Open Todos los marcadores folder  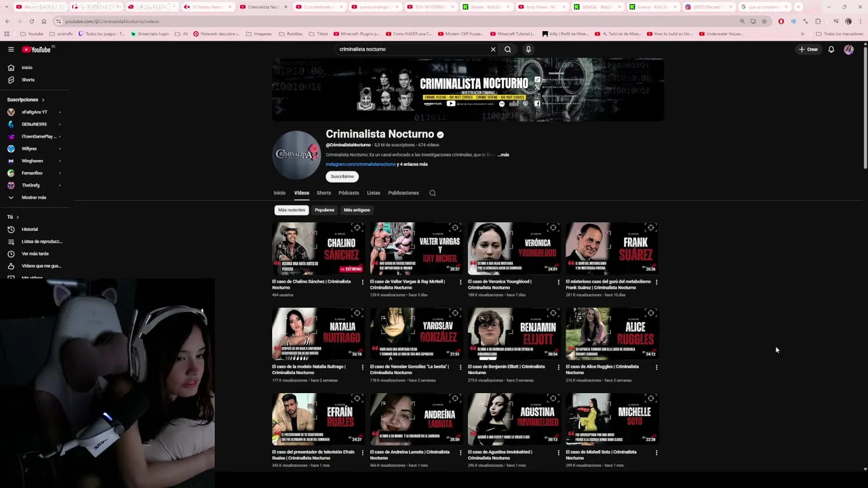click(x=840, y=34)
